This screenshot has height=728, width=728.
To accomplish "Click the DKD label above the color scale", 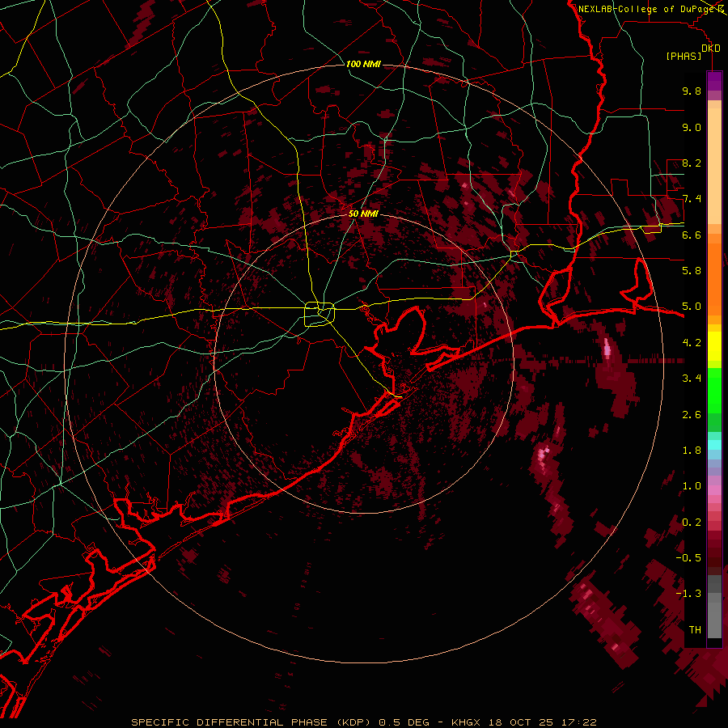I will (710, 49).
